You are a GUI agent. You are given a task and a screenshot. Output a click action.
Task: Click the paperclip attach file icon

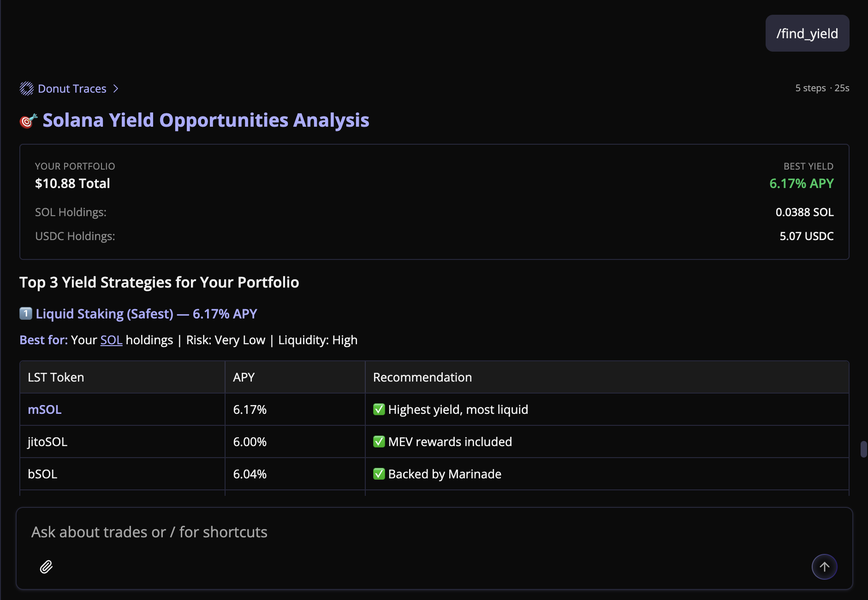point(46,566)
